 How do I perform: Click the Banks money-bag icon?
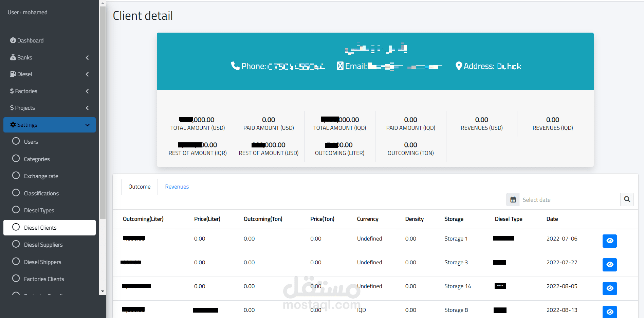(13, 57)
